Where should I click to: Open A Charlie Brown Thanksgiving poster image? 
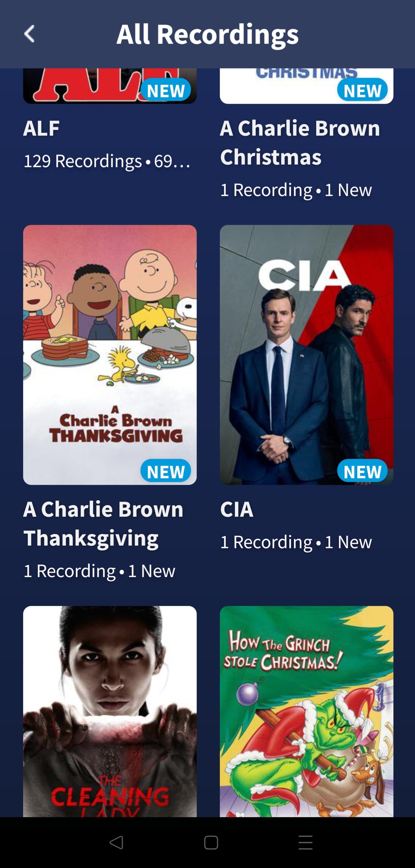coord(110,355)
